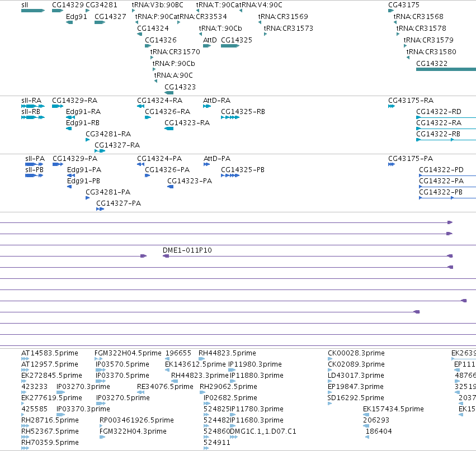Open tRNA:CR31579 feature
The height and width of the screenshot is (451, 476).
click(406, 46)
